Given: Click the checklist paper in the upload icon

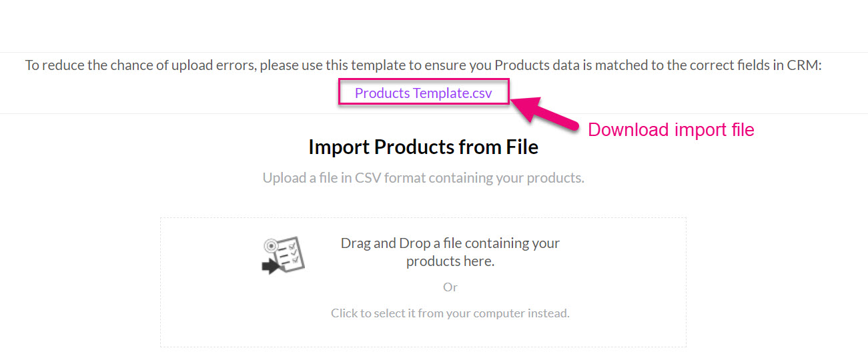Looking at the screenshot, I should point(290,253).
